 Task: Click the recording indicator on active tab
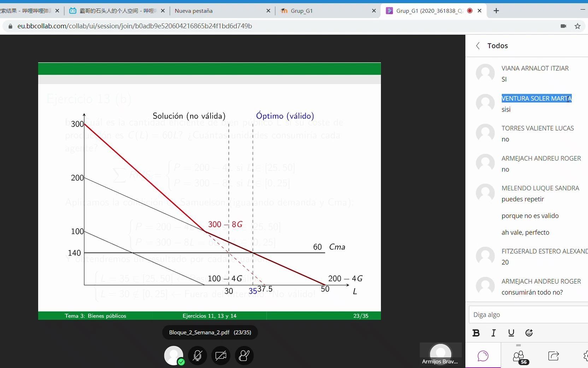click(470, 11)
